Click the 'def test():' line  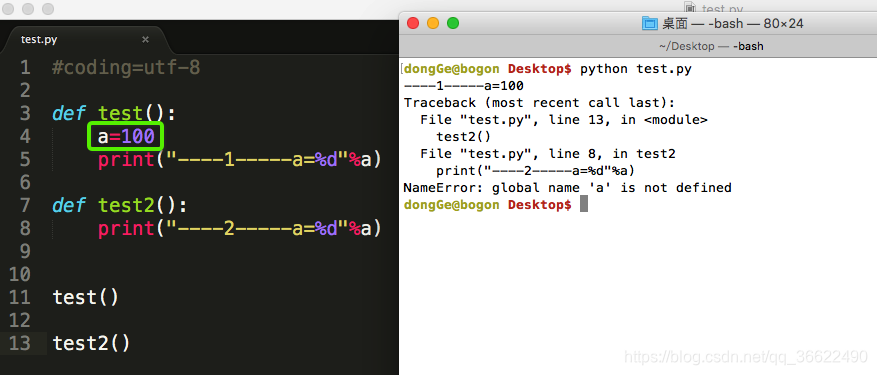click(114, 114)
